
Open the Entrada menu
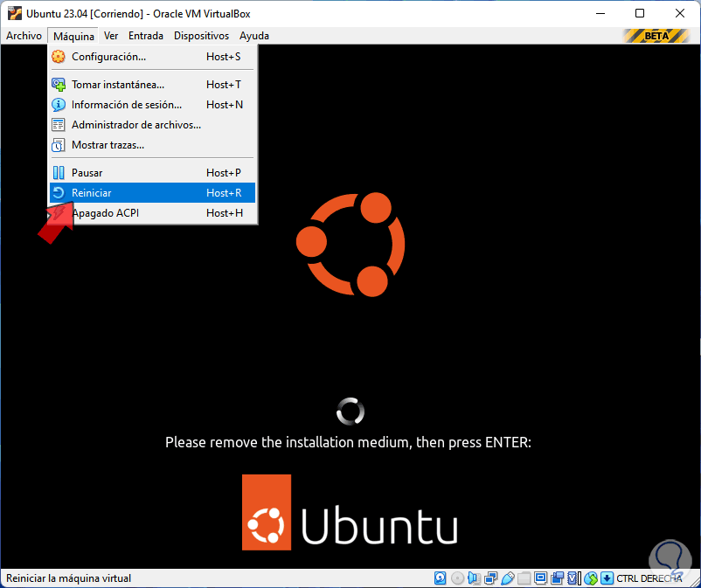146,36
